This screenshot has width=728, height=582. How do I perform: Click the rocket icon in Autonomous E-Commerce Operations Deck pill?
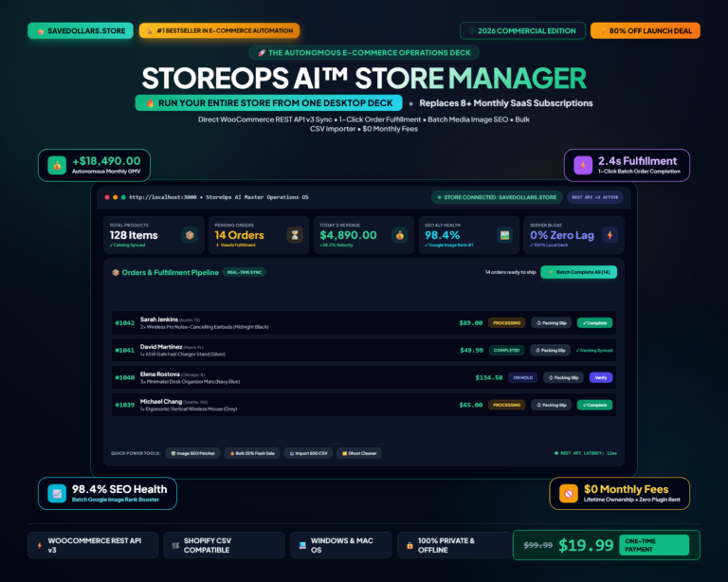(262, 53)
